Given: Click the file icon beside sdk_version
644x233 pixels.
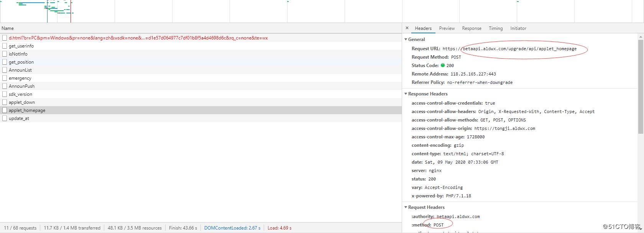Looking at the screenshot, I should click(5, 94).
